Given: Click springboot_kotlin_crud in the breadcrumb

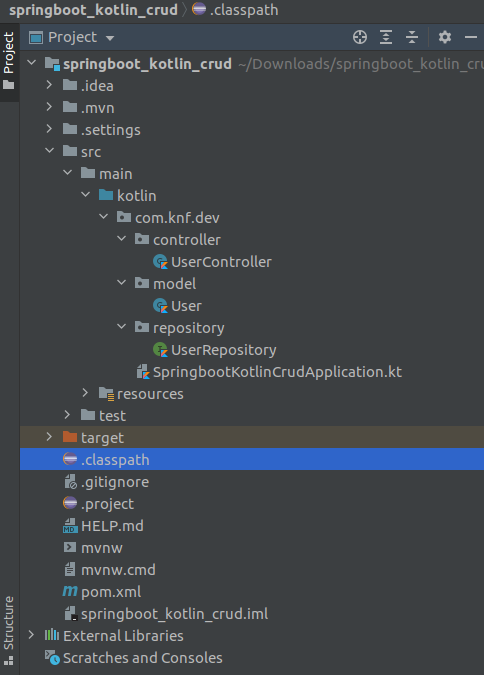Looking at the screenshot, I should [x=93, y=10].
